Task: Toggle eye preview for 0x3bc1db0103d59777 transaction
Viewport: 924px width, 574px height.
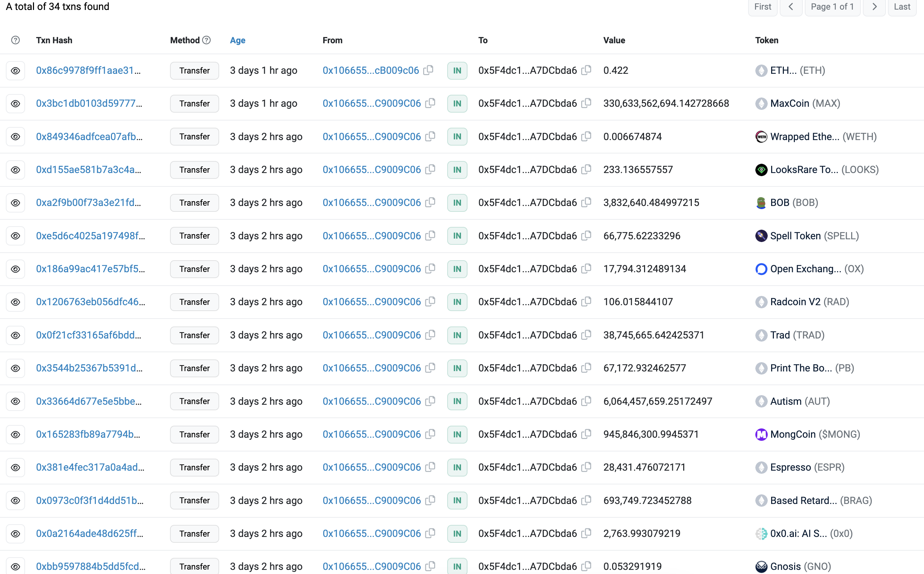Action: 15,104
